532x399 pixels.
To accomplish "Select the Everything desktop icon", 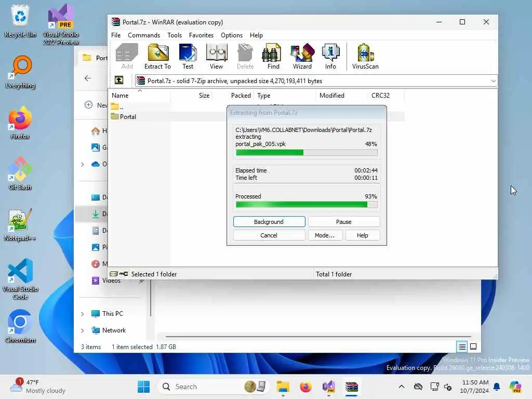I will coord(20,72).
